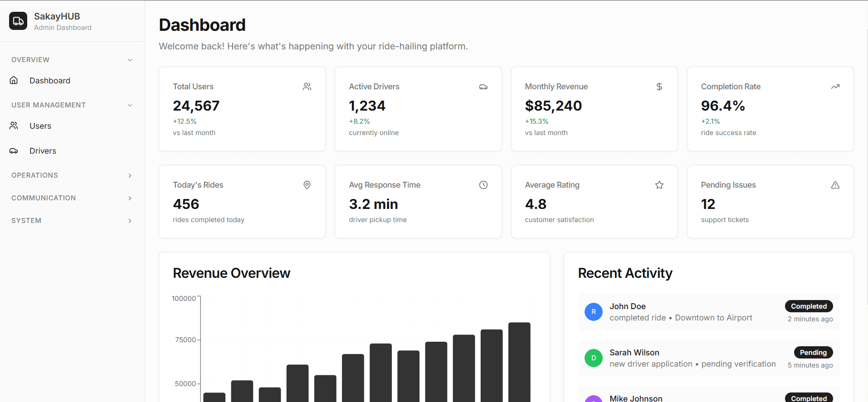
Task: Click the '+12.5%' growth text
Action: coord(185,121)
